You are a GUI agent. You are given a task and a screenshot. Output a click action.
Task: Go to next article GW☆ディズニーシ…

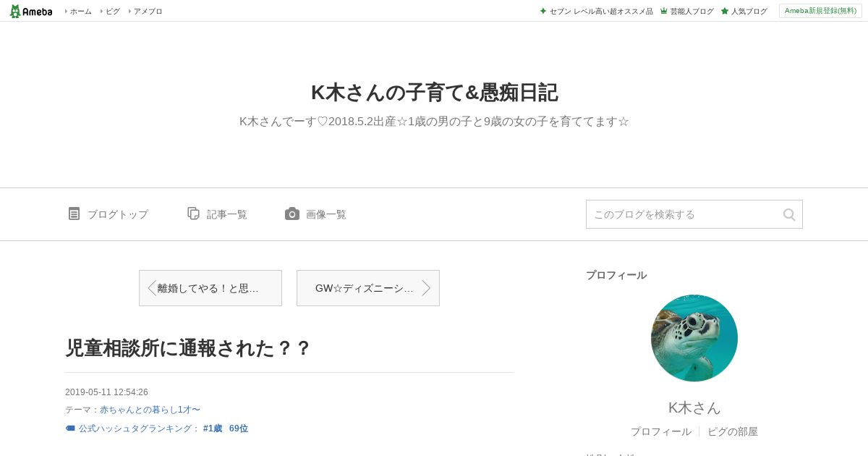point(368,288)
